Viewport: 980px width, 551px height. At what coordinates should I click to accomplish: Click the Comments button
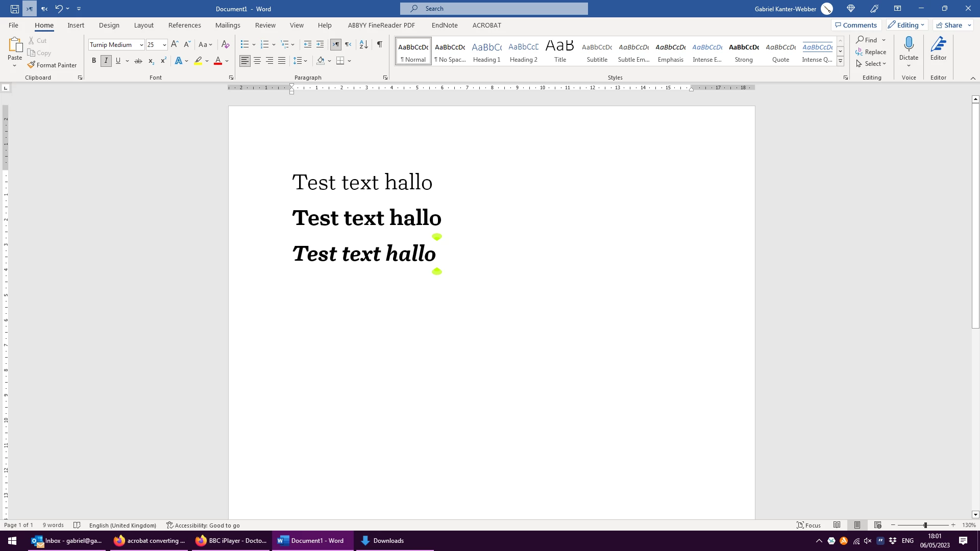(856, 25)
